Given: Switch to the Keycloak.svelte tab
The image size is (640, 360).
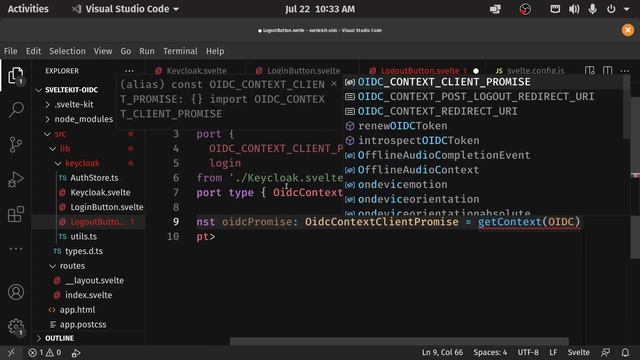Looking at the screenshot, I should [196, 71].
